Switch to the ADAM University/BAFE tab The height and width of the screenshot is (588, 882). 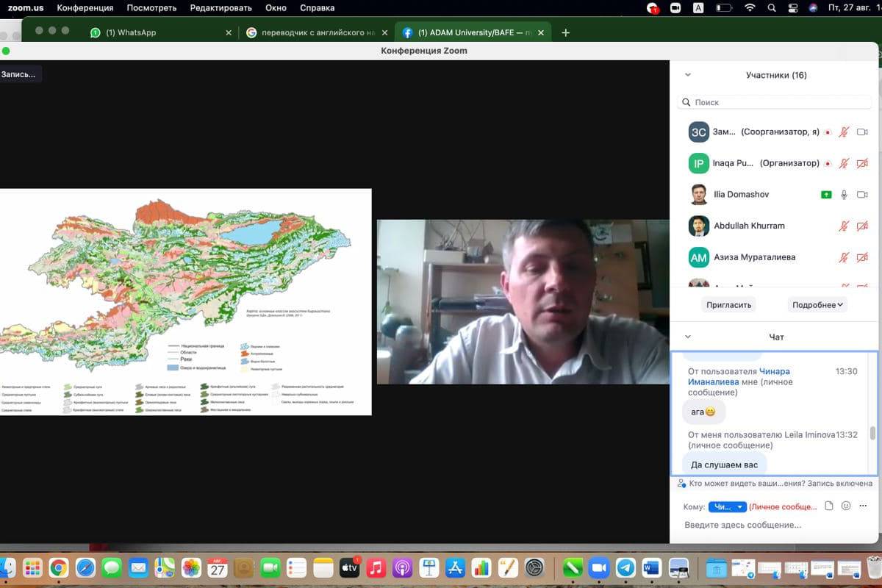click(473, 32)
